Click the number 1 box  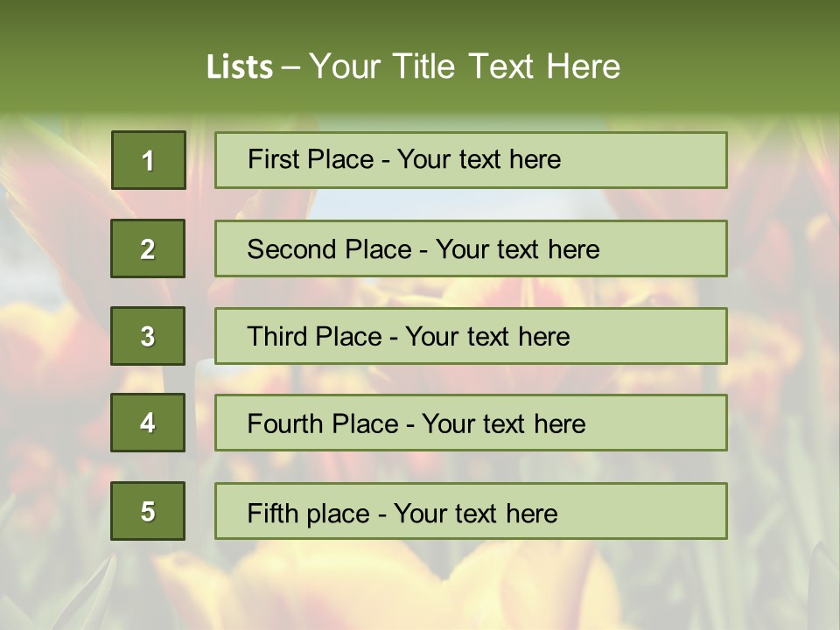click(148, 160)
